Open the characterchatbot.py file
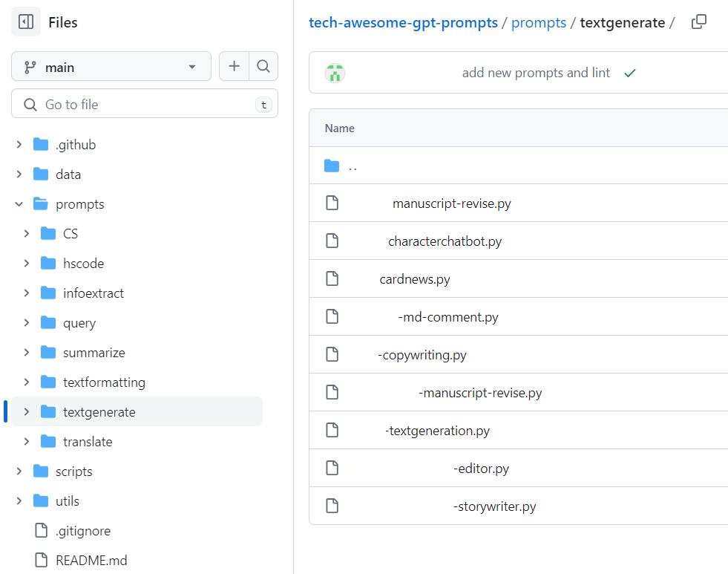 445,241
